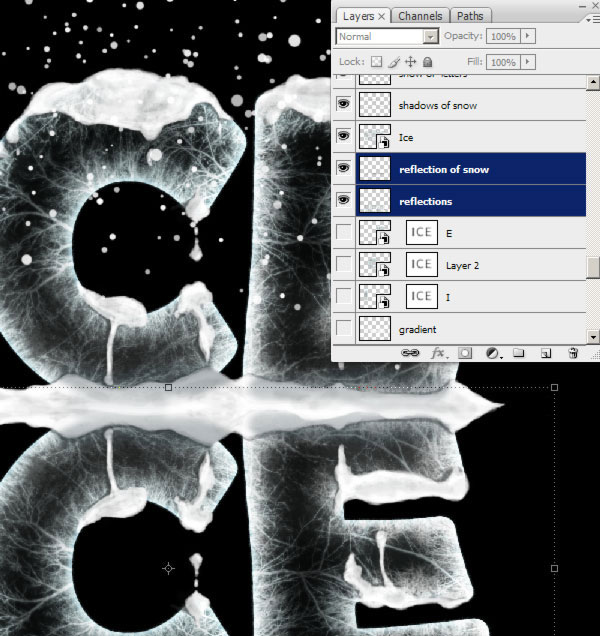This screenshot has height=636, width=600.
Task: Enable lock transparent pixels
Action: pos(375,62)
